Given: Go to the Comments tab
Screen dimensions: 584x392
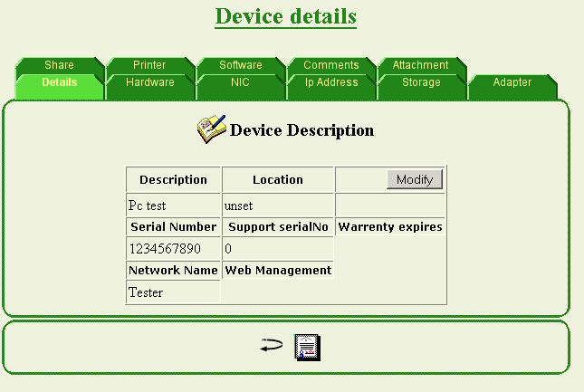Looking at the screenshot, I should 330,65.
